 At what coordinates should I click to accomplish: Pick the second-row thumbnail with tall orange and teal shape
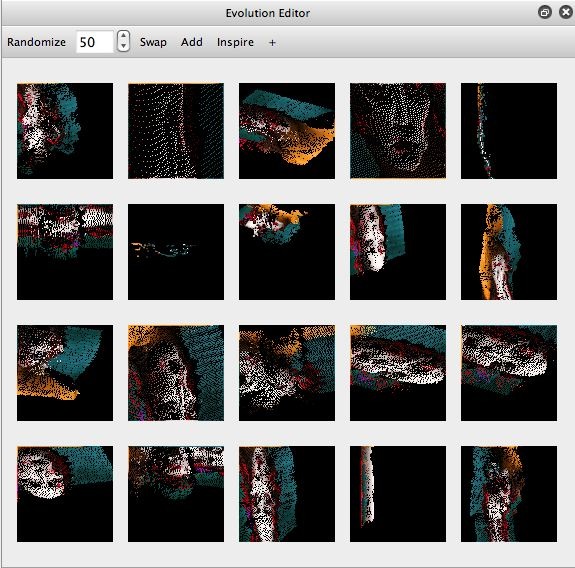click(x=509, y=252)
